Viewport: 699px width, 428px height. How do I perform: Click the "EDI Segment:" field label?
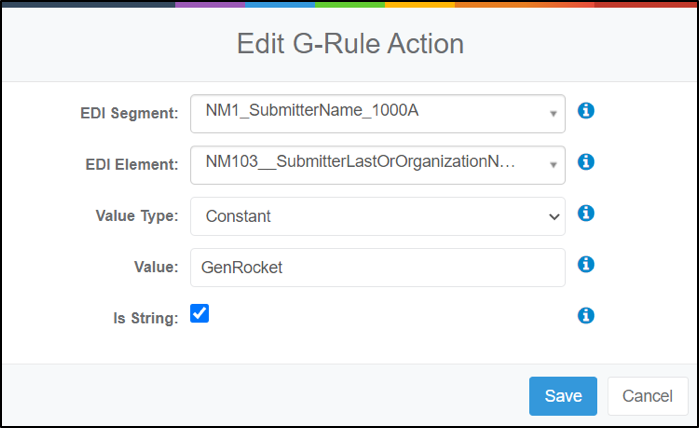[x=129, y=113]
